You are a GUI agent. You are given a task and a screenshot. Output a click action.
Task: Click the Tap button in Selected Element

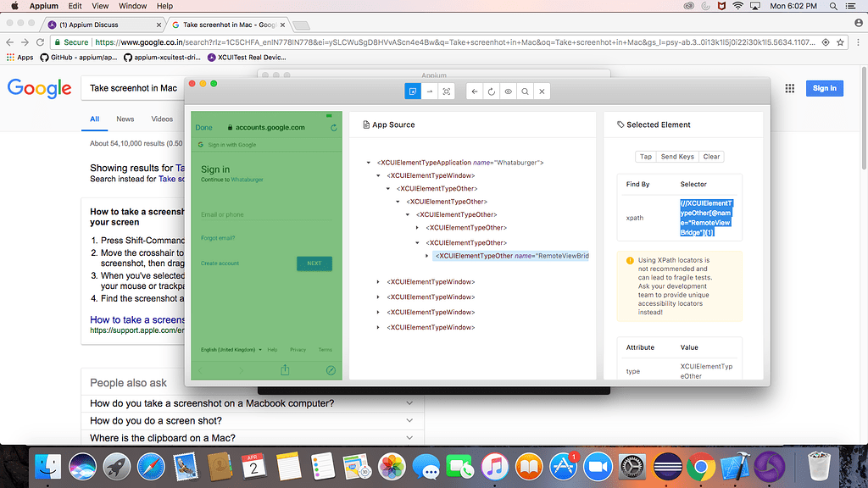[646, 157]
